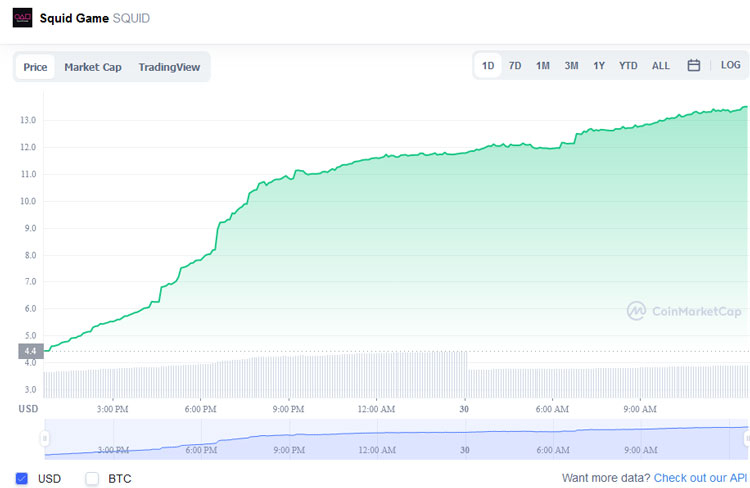View the 1Y price history
The height and width of the screenshot is (488, 750).
pyautogui.click(x=599, y=66)
